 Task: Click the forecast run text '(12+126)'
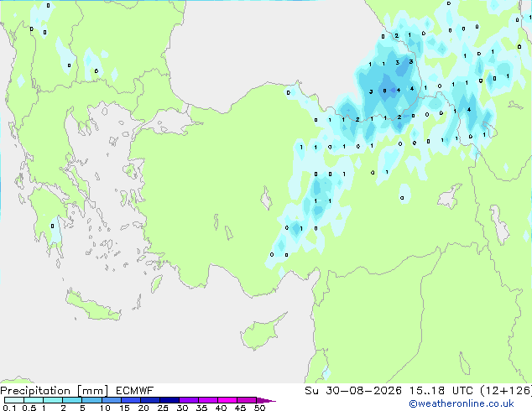(506, 391)
